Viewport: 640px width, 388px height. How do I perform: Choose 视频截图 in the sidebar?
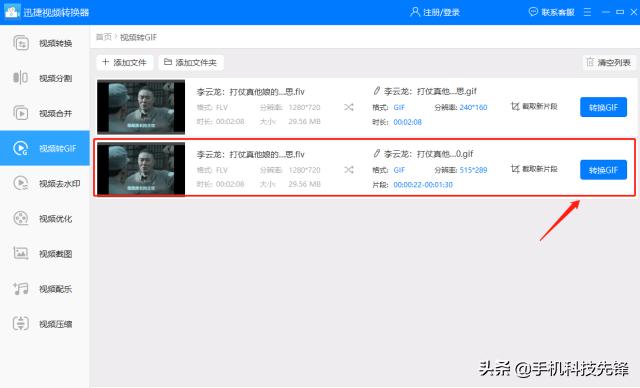(x=45, y=253)
